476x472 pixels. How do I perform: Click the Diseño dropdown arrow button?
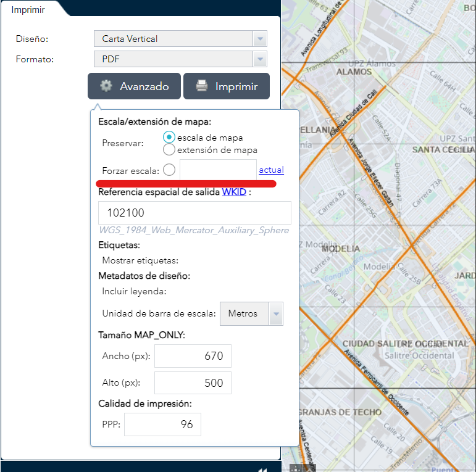260,38
